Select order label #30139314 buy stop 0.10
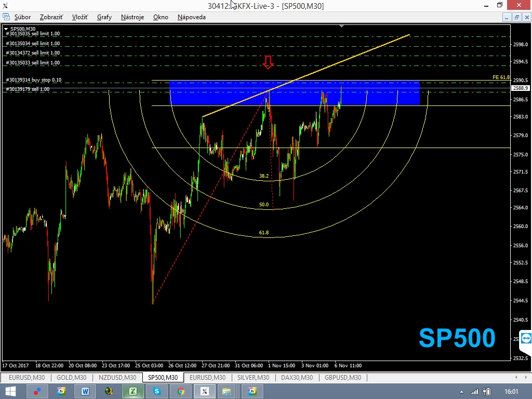This screenshot has width=532, height=399. click(34, 80)
